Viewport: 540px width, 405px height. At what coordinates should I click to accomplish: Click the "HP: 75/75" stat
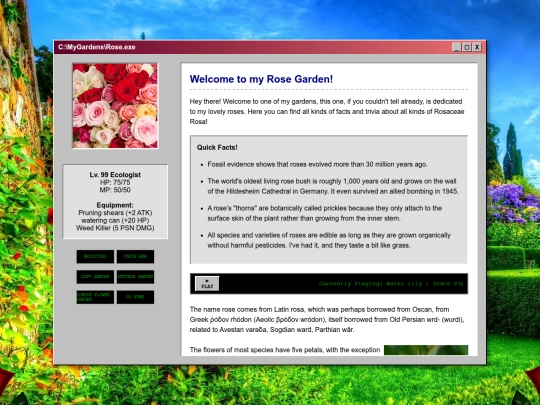coord(115,182)
